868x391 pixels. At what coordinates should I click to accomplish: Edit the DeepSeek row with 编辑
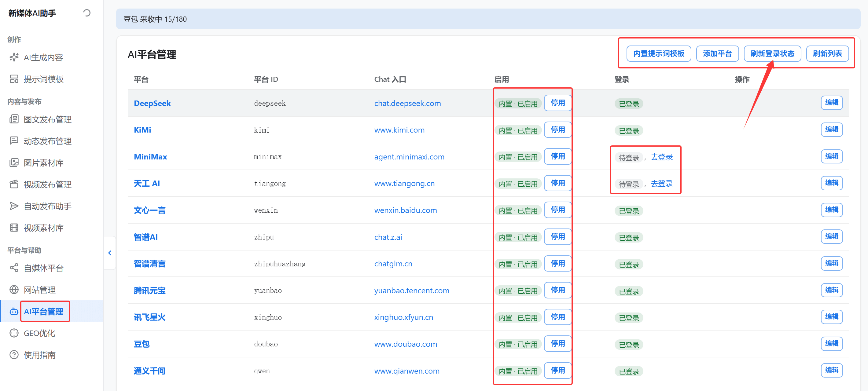pos(832,103)
